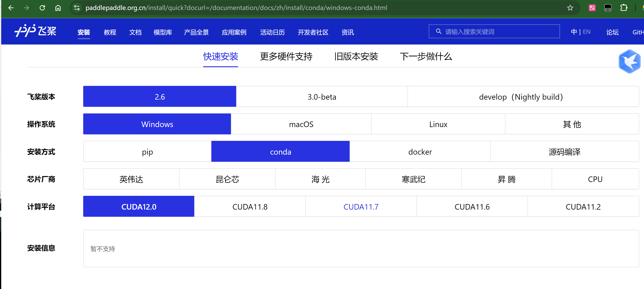The width and height of the screenshot is (644, 289).
Task: Click the 暂不支持 install info text
Action: coord(103,249)
